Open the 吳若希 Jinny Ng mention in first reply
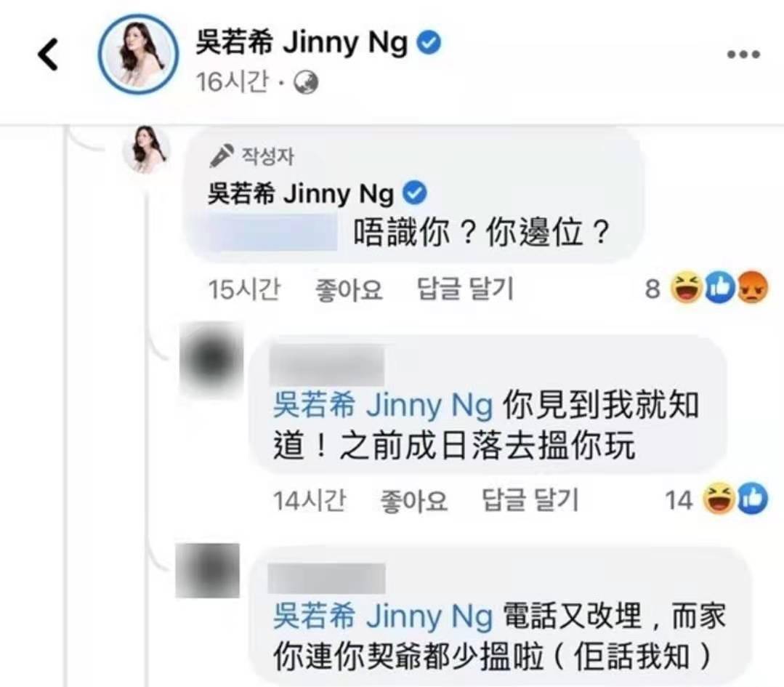784x687 pixels. (x=383, y=405)
